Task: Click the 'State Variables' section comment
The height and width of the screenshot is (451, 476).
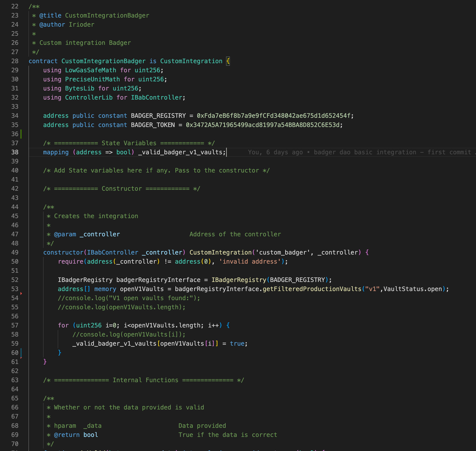Action: coord(129,143)
